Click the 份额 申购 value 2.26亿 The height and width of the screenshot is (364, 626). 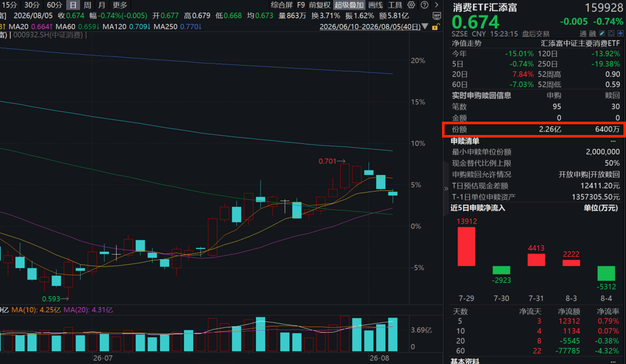[x=550, y=129]
